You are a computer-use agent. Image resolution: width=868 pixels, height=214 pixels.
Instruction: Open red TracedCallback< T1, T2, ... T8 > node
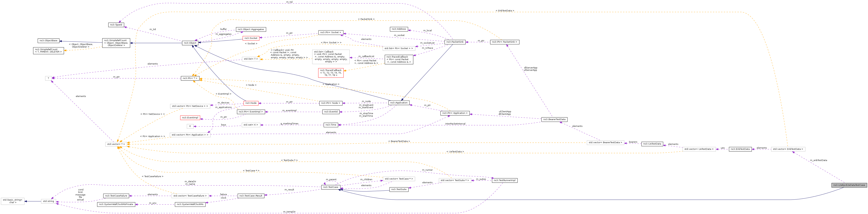(x=331, y=73)
